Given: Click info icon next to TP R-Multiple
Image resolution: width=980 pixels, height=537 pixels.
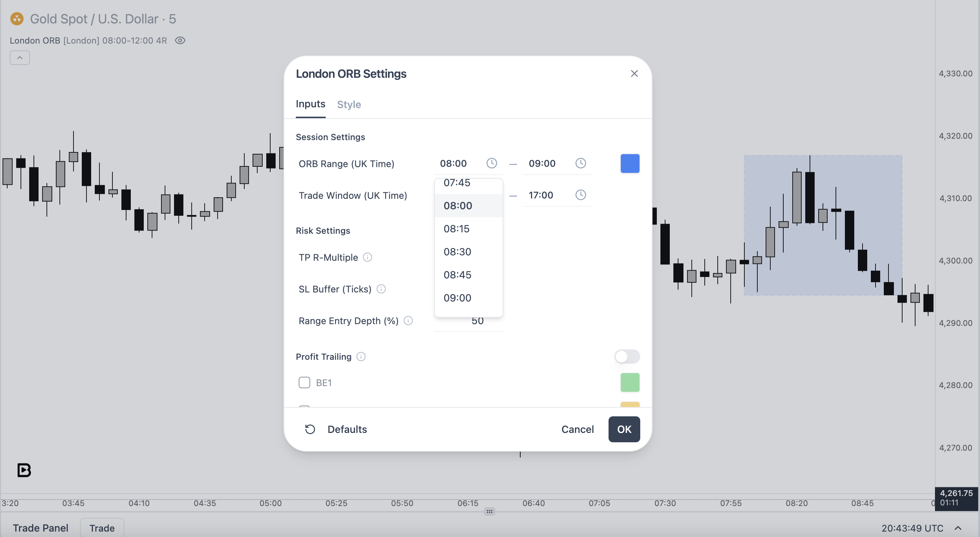Looking at the screenshot, I should tap(367, 258).
